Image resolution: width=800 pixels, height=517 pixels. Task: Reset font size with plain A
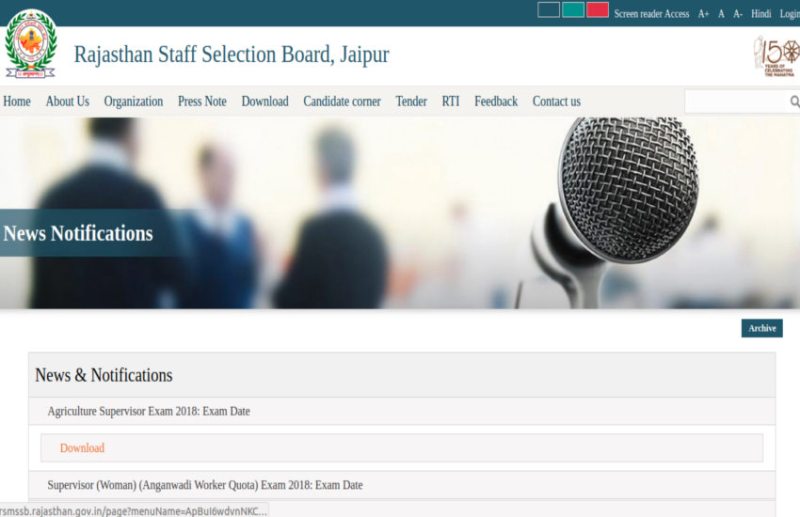[x=721, y=14]
